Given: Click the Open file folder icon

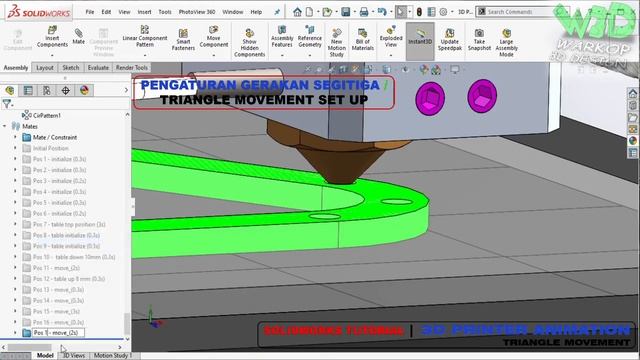Looking at the screenshot, I should [x=327, y=12].
